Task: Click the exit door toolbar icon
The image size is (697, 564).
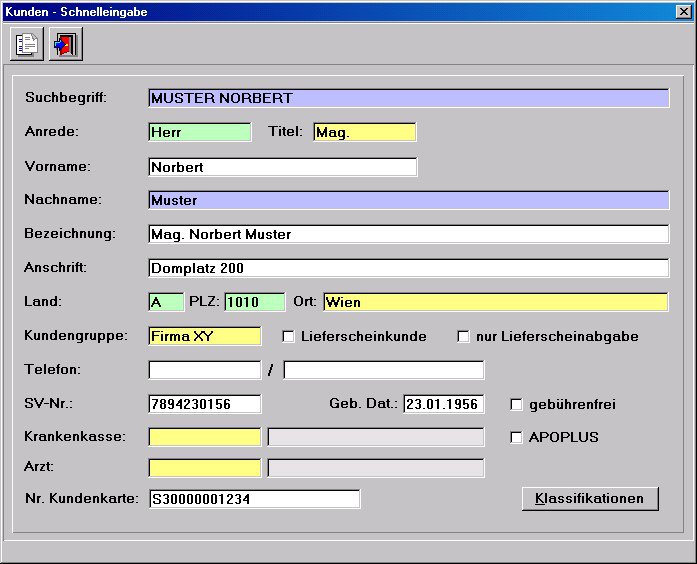Action: tap(66, 44)
